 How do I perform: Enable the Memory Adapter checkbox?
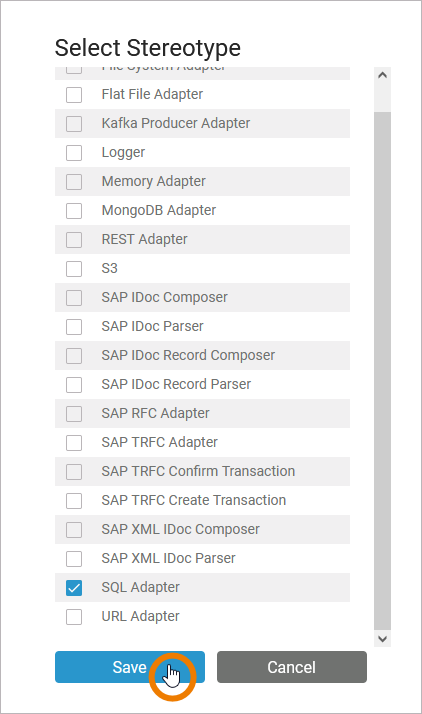coord(74,182)
